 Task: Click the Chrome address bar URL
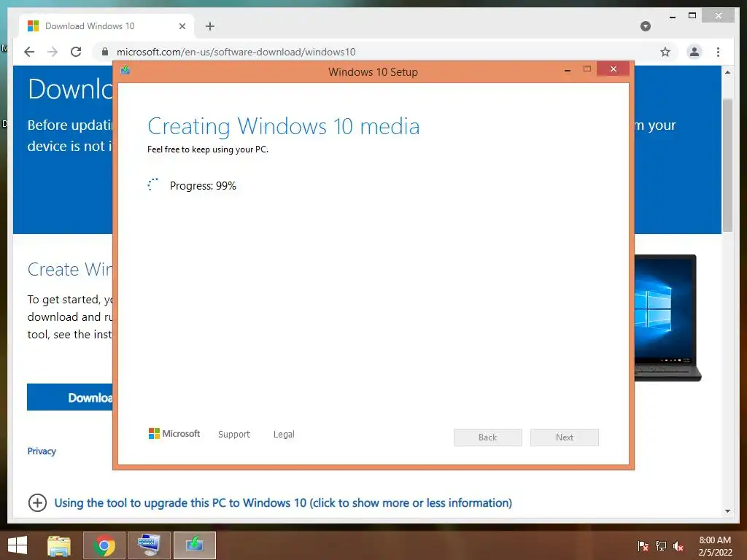pos(236,52)
